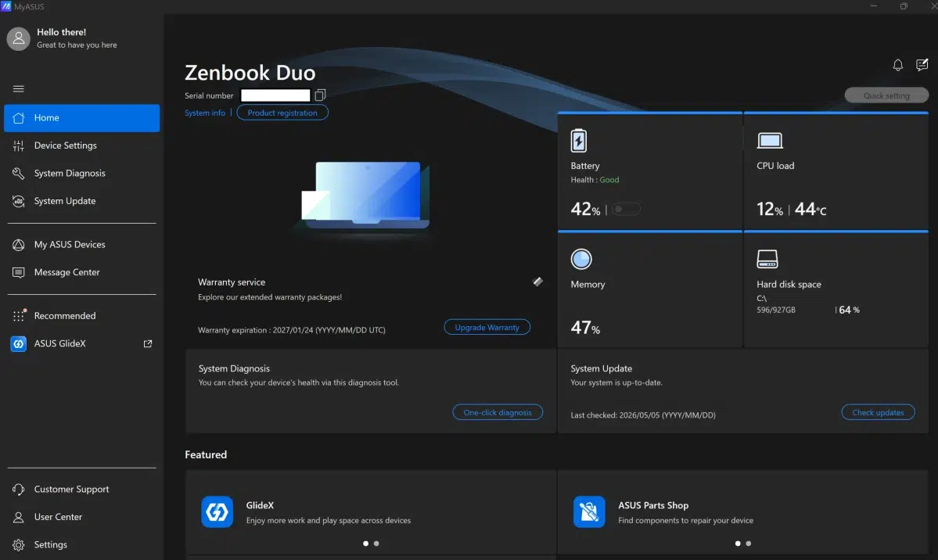This screenshot has width=938, height=560.
Task: Click the Hard disk space drive icon
Action: (x=767, y=259)
